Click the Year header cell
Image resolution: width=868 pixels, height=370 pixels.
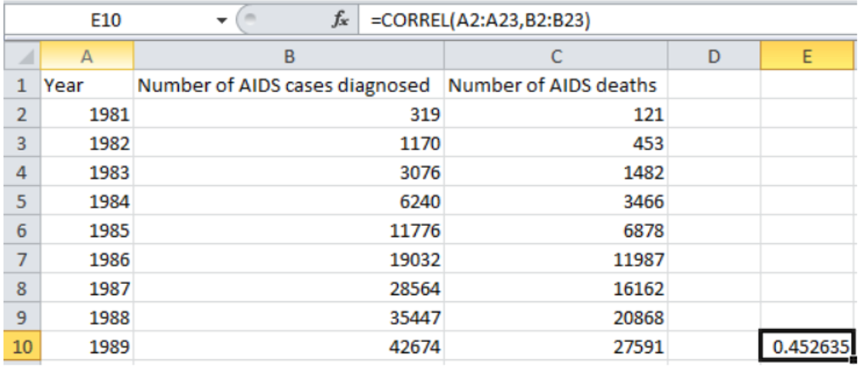tap(87, 85)
